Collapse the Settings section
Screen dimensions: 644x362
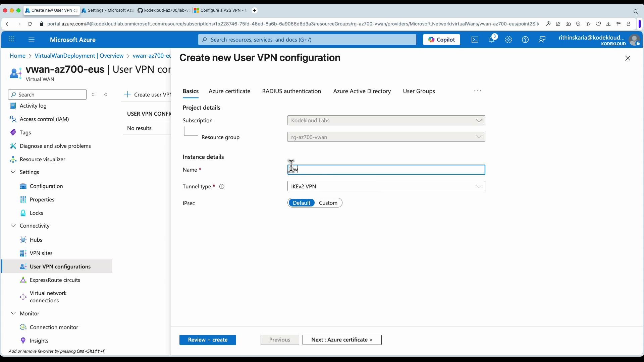(13, 172)
